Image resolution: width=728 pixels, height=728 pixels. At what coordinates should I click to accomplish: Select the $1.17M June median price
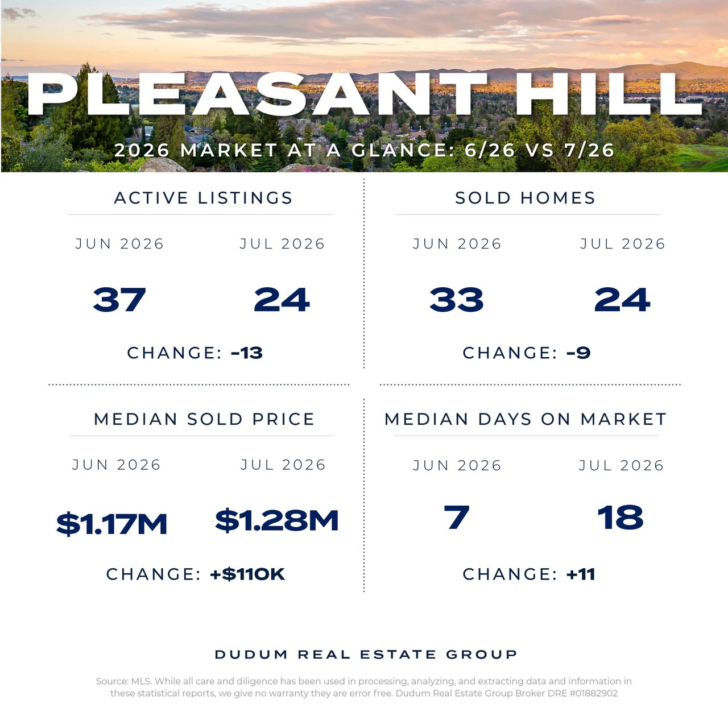(x=112, y=524)
